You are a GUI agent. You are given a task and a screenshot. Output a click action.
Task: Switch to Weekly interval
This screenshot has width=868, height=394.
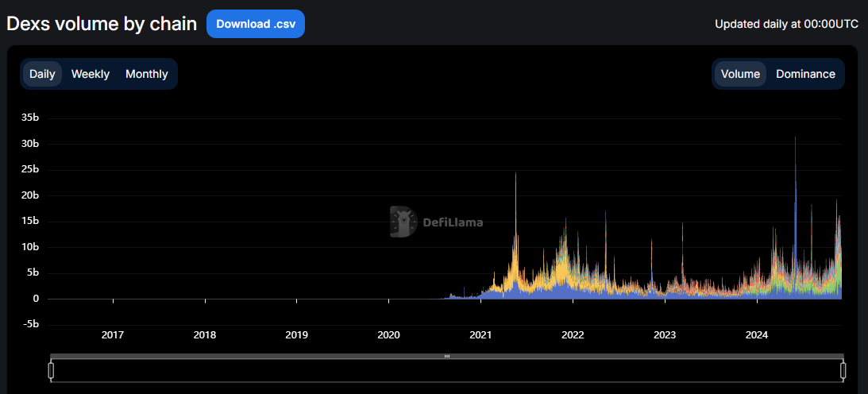coord(91,74)
